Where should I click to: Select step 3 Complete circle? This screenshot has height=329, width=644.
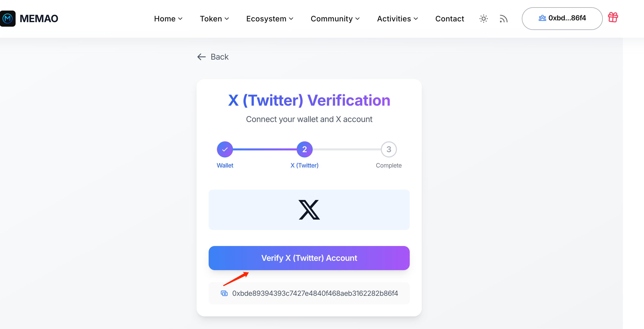(x=389, y=149)
